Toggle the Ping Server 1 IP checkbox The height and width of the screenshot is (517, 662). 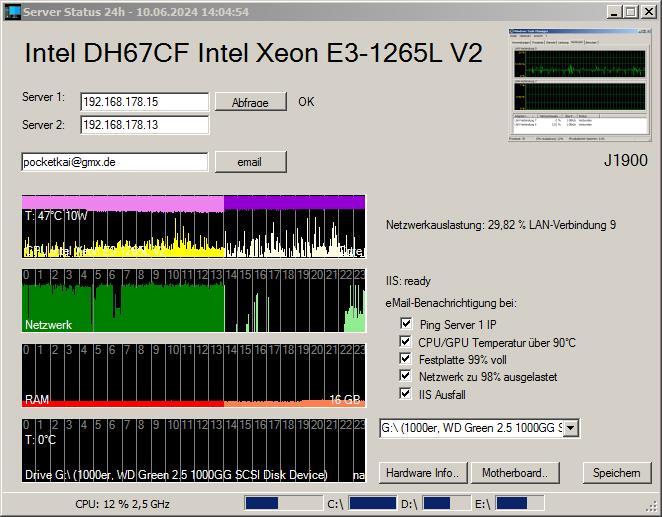coord(406,324)
